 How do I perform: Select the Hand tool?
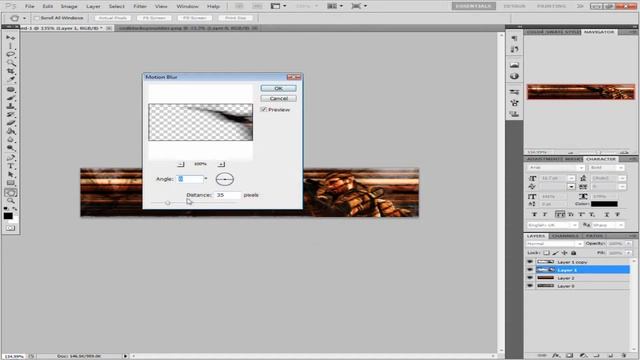[x=10, y=193]
